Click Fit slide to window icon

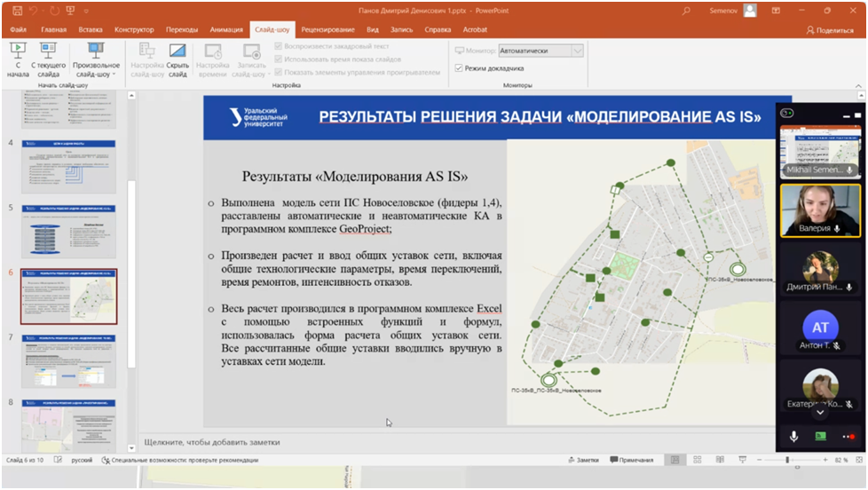pos(859,460)
